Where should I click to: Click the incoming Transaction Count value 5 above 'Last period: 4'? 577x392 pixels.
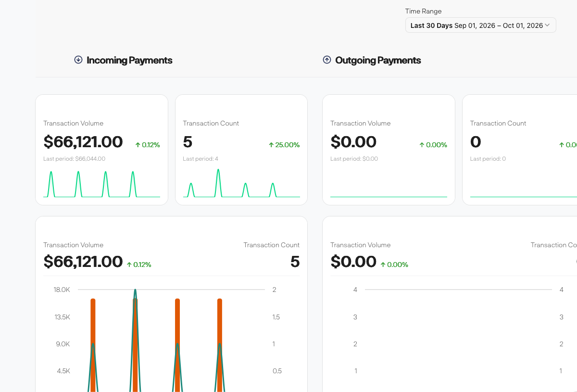(188, 142)
